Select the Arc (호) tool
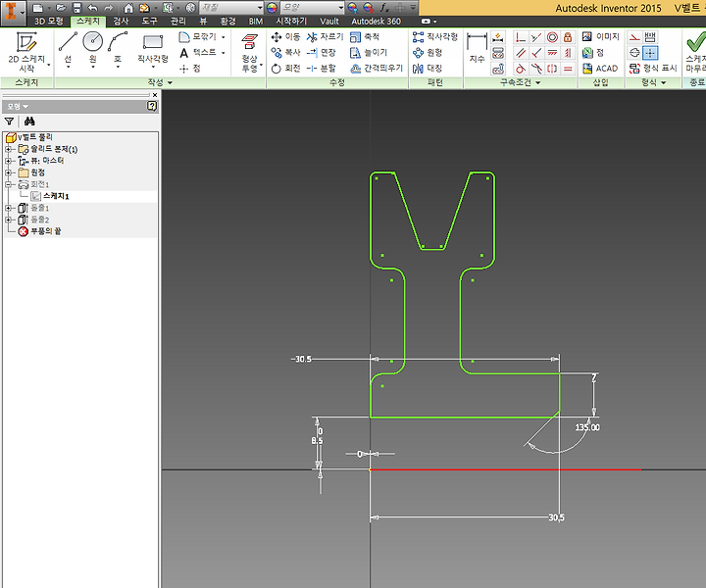 pos(118,50)
